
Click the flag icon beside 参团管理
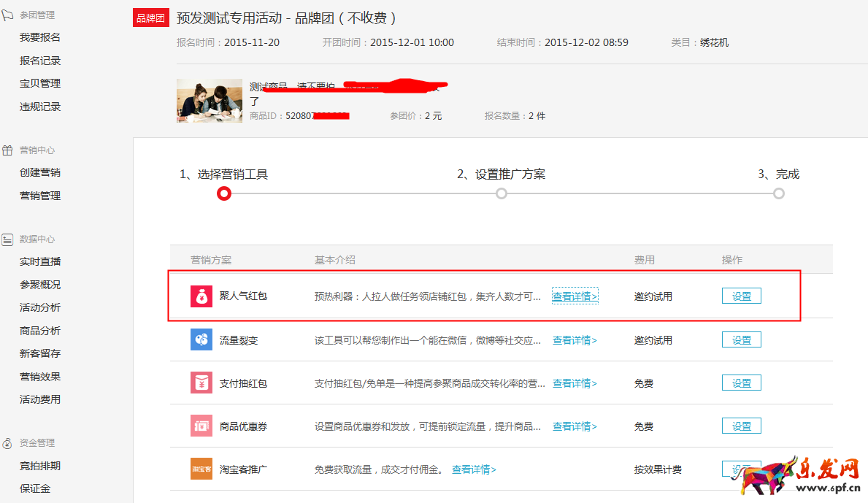point(7,13)
